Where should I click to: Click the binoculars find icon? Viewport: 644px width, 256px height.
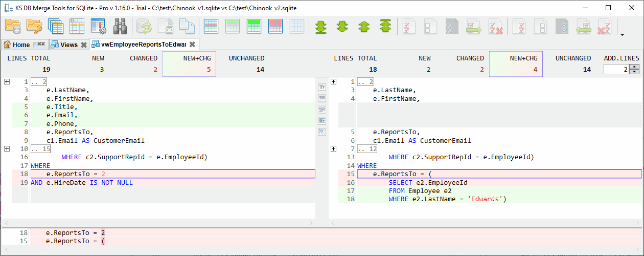tap(120, 26)
